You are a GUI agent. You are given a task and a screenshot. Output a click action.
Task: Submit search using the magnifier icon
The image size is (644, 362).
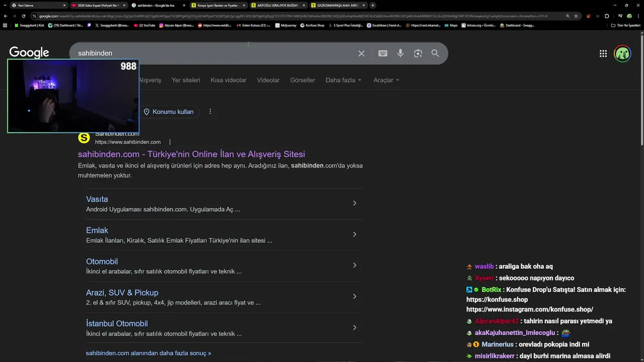click(x=435, y=53)
